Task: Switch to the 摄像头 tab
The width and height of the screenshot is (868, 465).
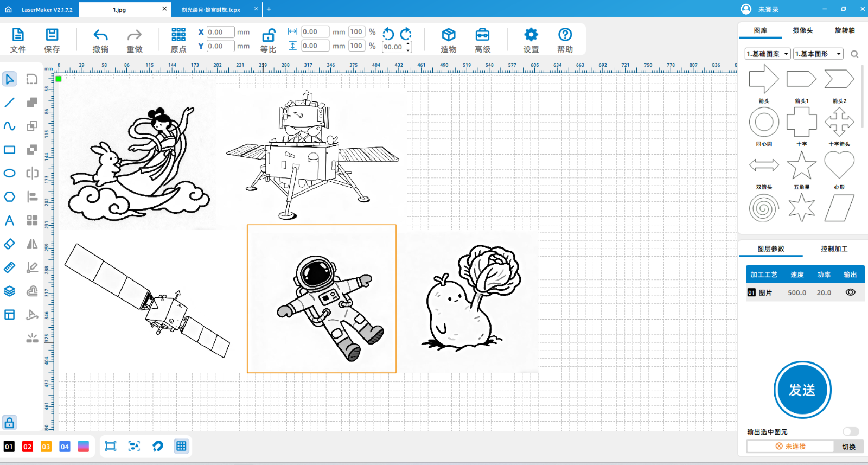Action: [802, 30]
